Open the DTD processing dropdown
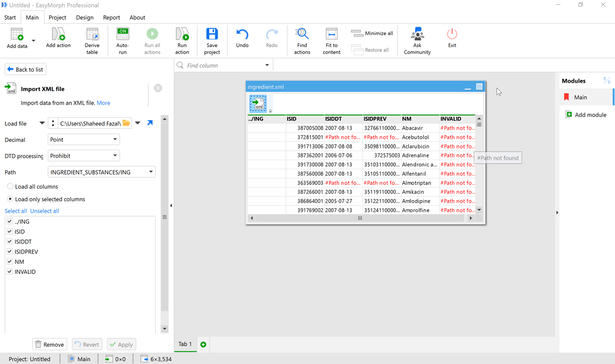Screen dimensions: 615x364 82,156
